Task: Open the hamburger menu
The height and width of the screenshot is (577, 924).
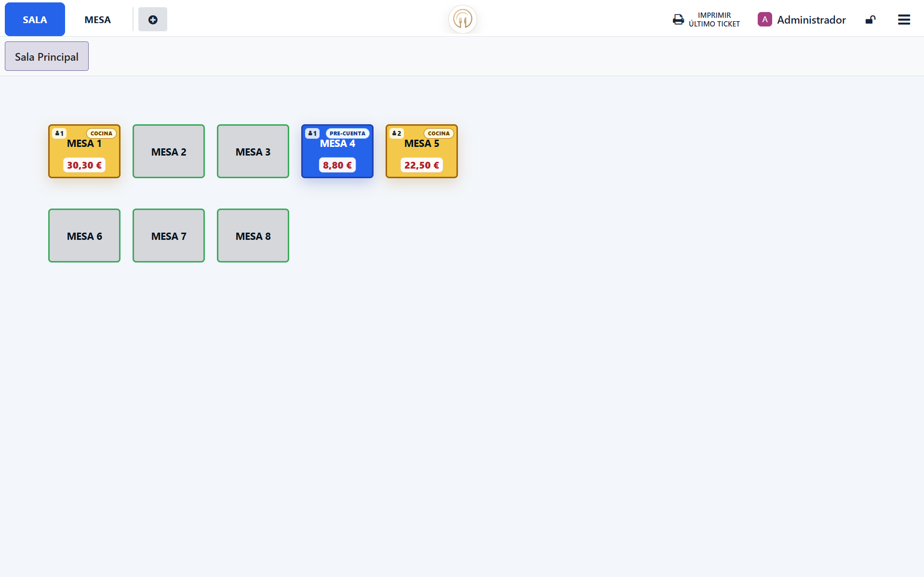Action: click(904, 20)
